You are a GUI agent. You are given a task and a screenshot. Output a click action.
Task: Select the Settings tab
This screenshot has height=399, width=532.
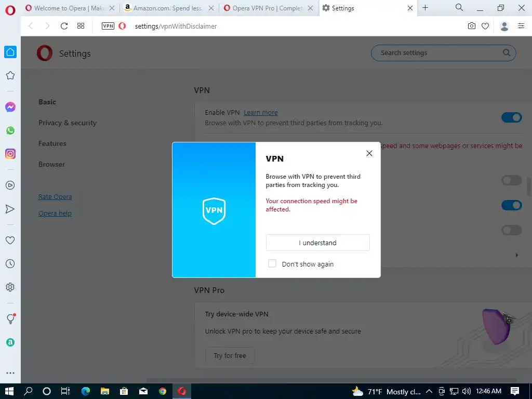pos(368,8)
